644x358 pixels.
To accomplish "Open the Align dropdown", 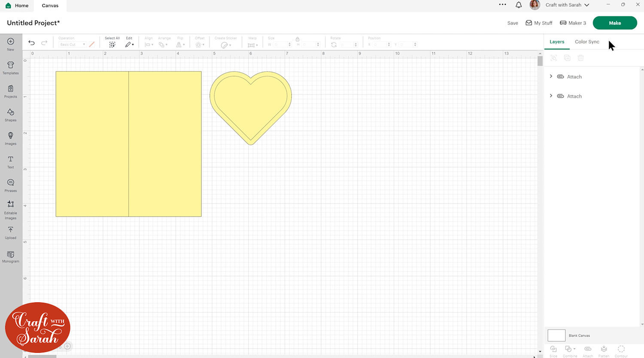I will pos(149,45).
